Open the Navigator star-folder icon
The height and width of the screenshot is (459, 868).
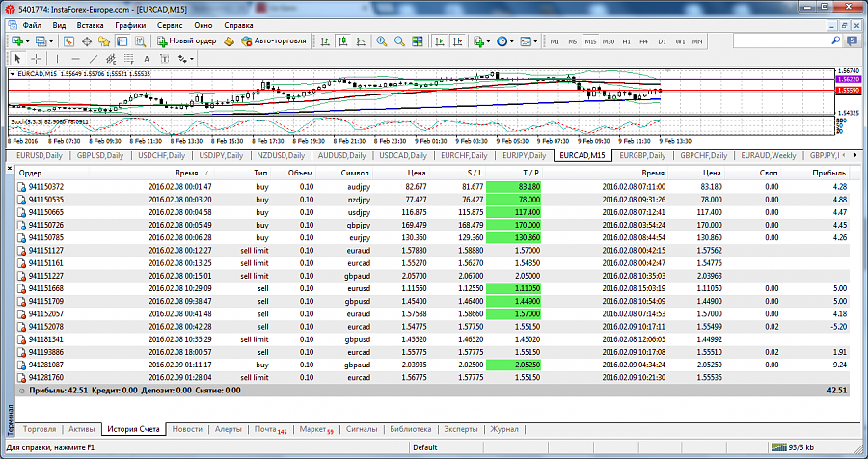104,40
